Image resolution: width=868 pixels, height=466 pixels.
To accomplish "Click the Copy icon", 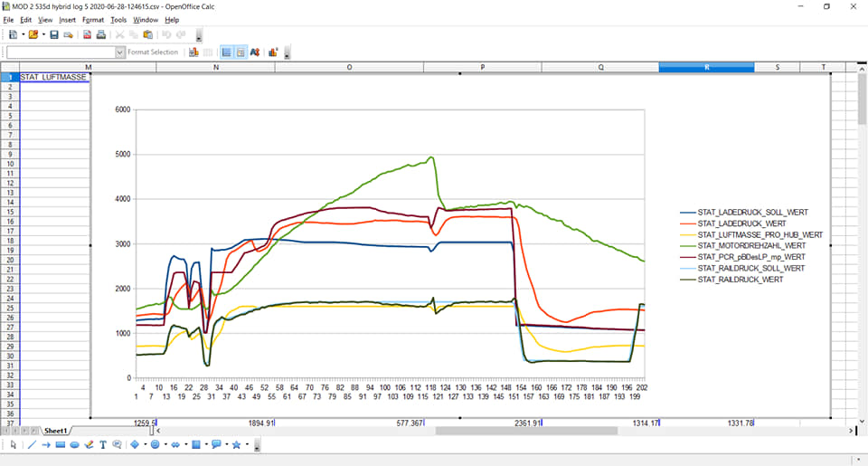I will pyautogui.click(x=134, y=34).
